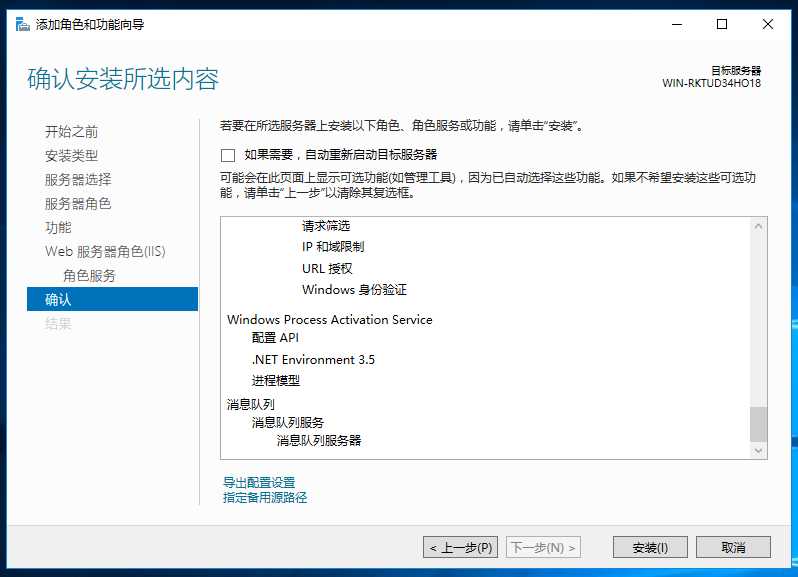Open the 开始之前 step

pyautogui.click(x=71, y=132)
